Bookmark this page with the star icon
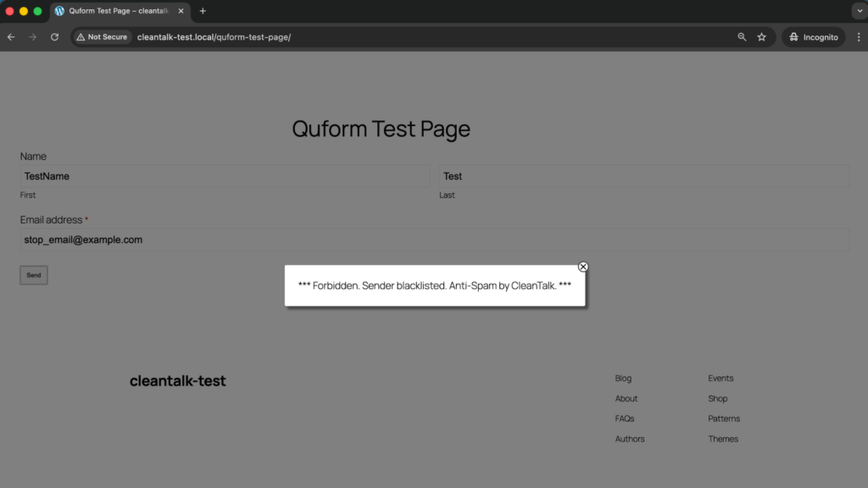The height and width of the screenshot is (488, 868). 762,37
